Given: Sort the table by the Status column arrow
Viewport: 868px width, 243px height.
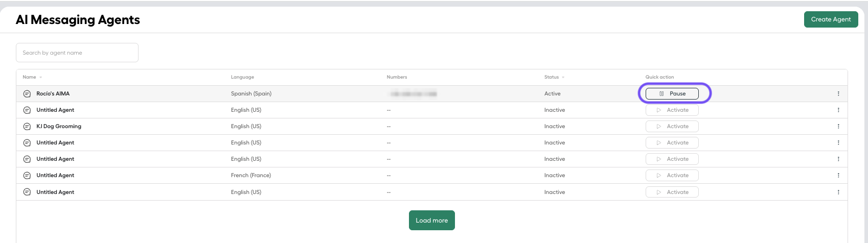Looking at the screenshot, I should (x=563, y=77).
